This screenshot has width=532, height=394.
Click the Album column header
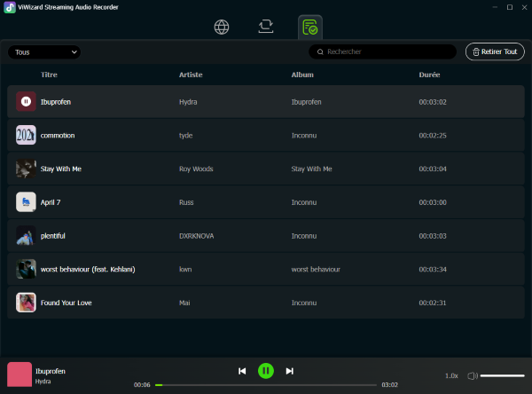[x=302, y=75]
